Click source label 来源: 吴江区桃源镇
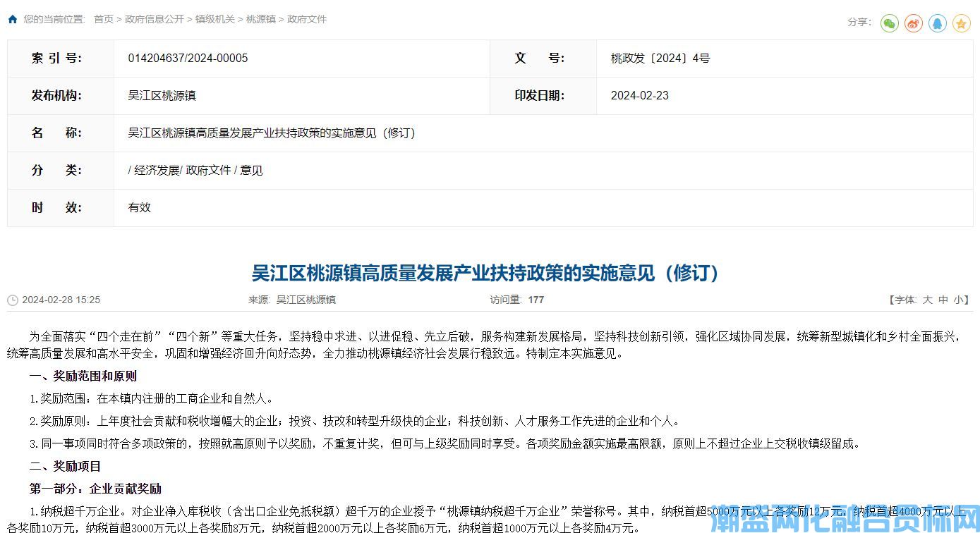This screenshot has width=980, height=533. tap(292, 300)
